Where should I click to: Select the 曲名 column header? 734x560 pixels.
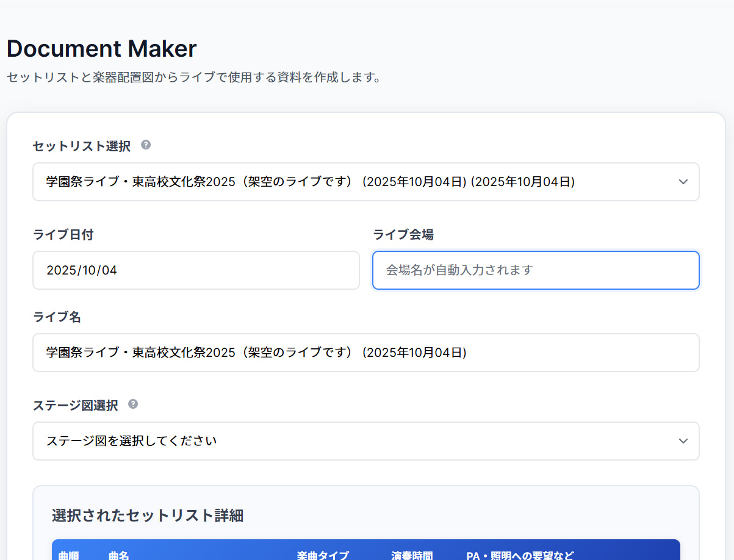(119, 555)
